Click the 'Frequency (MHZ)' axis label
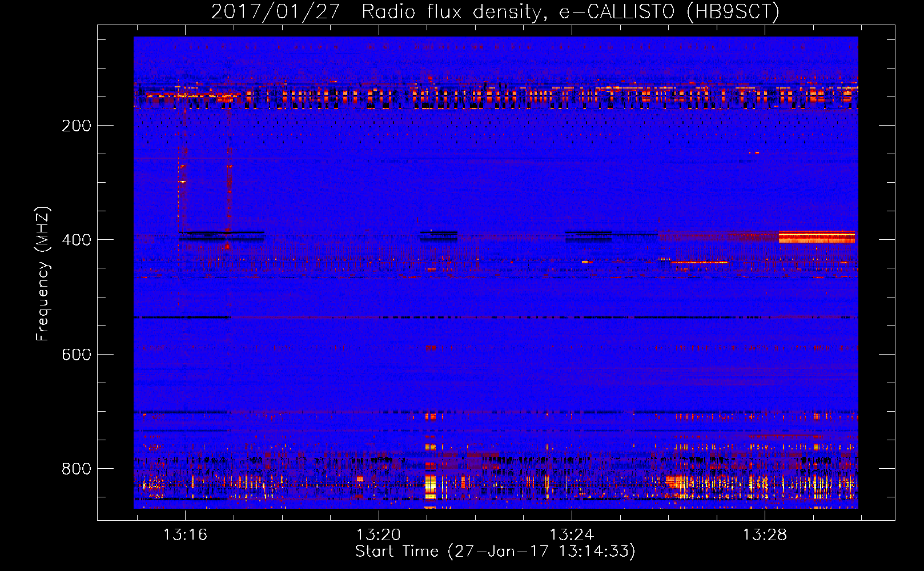Screen dimensions: 924x571 point(43,274)
